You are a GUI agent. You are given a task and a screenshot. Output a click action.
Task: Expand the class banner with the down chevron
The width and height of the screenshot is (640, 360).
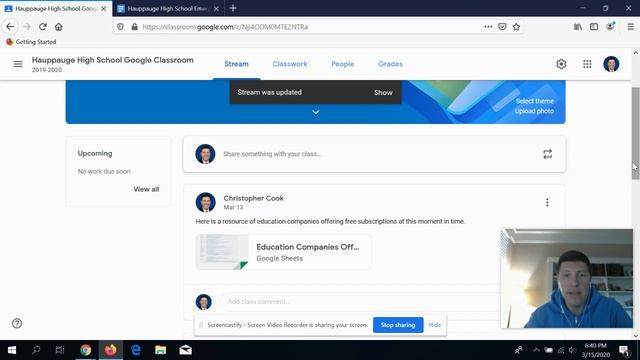[x=316, y=112]
